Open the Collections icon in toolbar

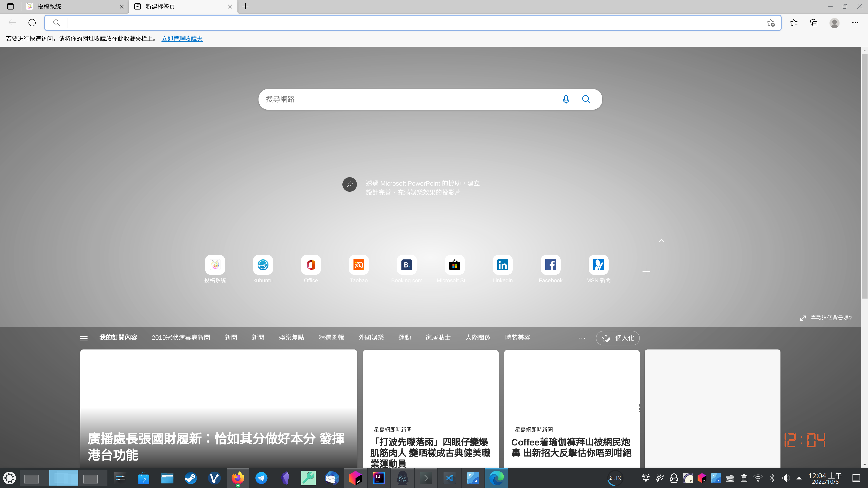814,23
